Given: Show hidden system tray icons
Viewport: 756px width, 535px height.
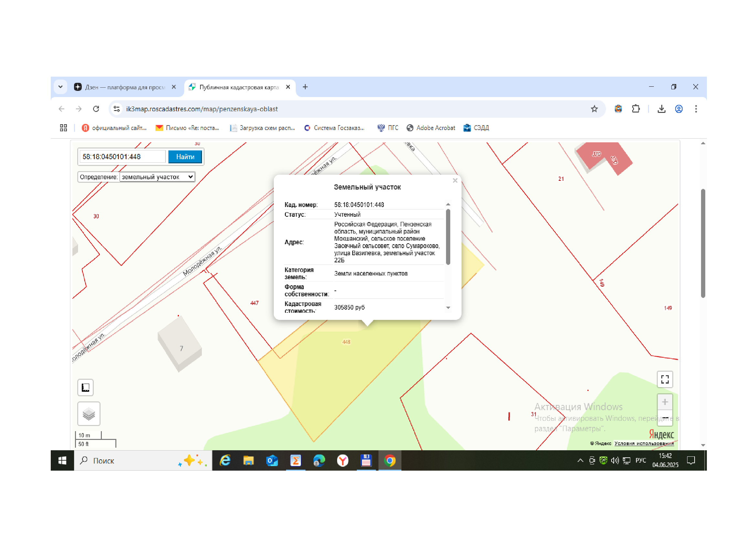Looking at the screenshot, I should [580, 461].
